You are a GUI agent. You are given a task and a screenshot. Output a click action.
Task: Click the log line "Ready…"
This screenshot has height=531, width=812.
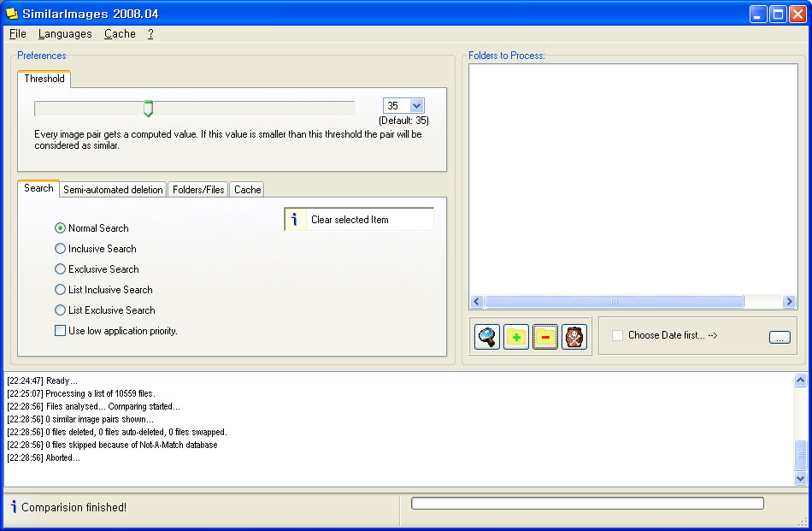tap(42, 381)
